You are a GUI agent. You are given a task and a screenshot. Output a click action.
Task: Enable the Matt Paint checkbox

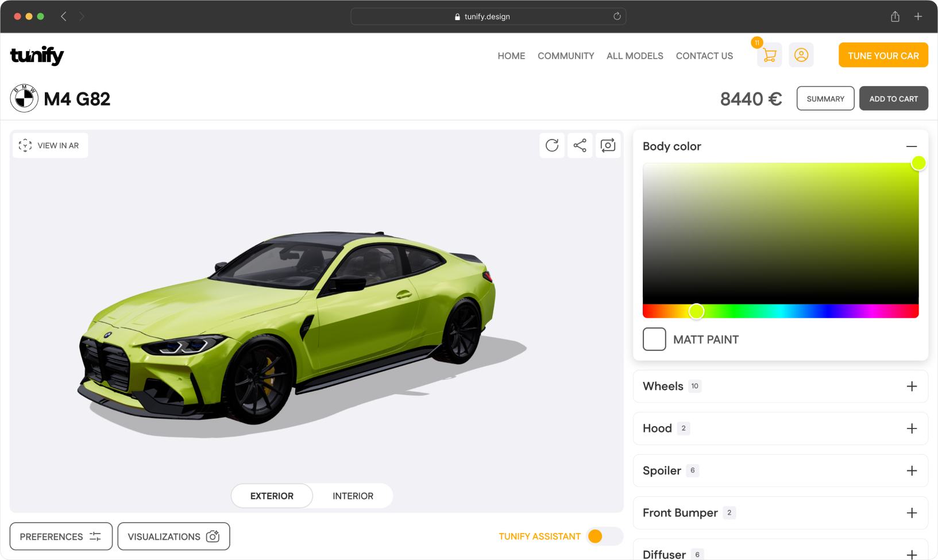click(654, 339)
